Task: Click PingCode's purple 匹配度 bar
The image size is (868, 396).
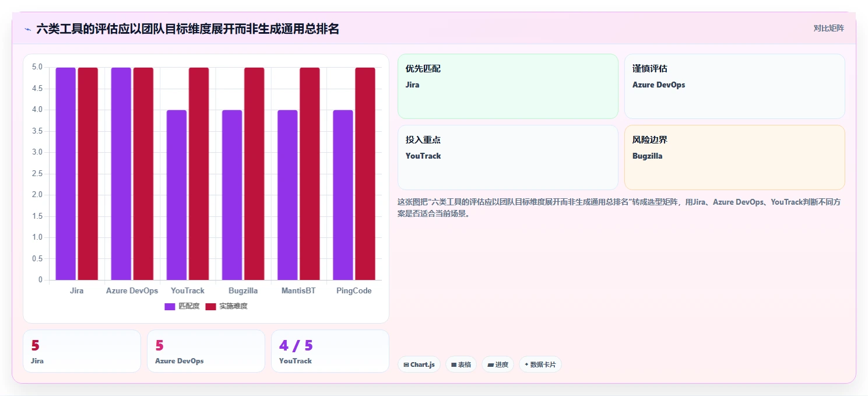Action: [x=343, y=195]
